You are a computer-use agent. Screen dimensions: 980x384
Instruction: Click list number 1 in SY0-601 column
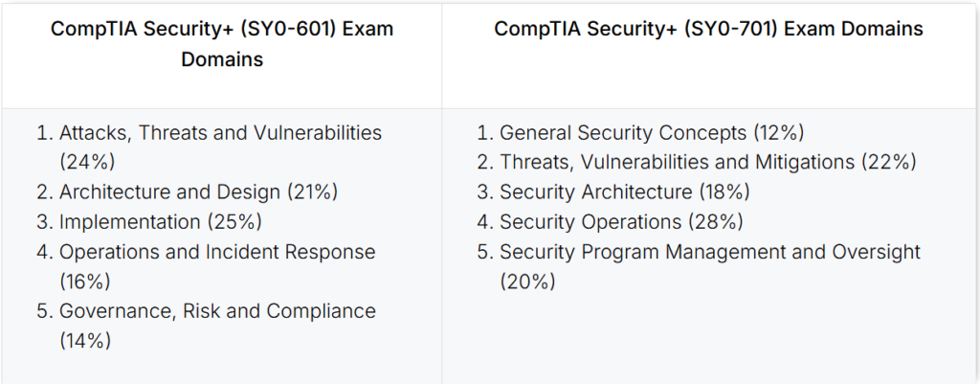(44, 132)
